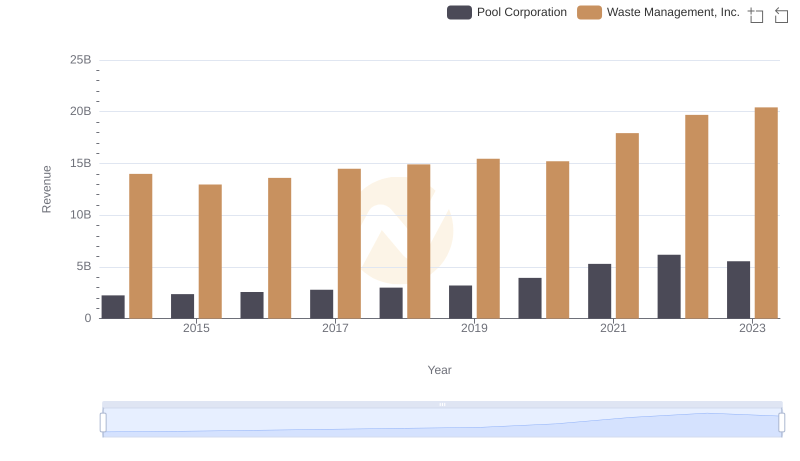800x461 pixels.
Task: Select the 2023 Pool Corporation bar
Action: tap(738, 290)
